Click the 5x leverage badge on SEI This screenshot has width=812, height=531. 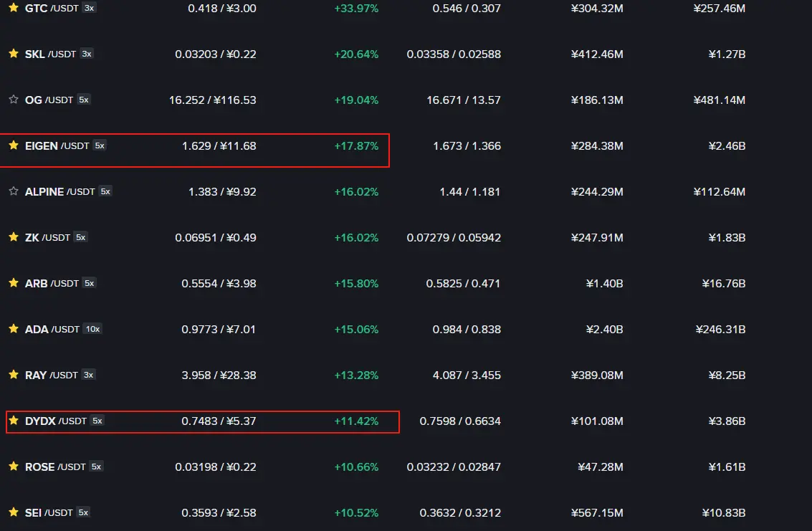point(83,512)
